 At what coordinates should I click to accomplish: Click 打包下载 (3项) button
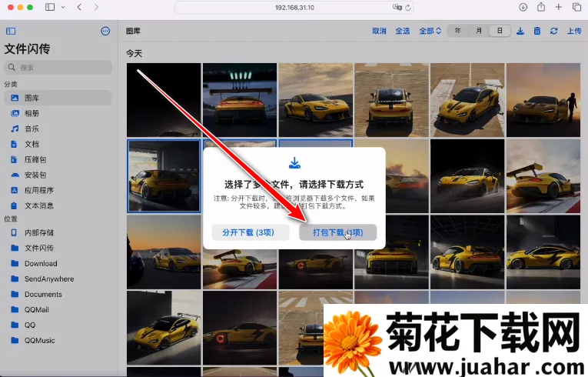(x=337, y=232)
